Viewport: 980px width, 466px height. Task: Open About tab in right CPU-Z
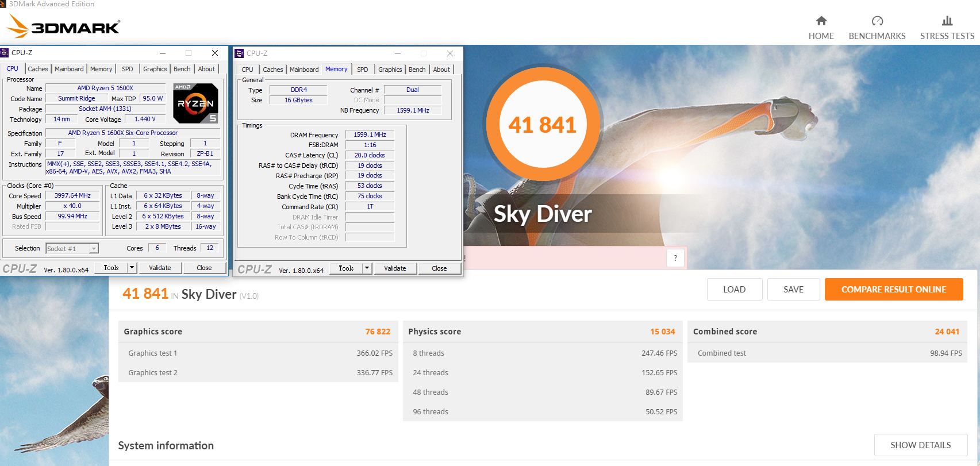441,70
